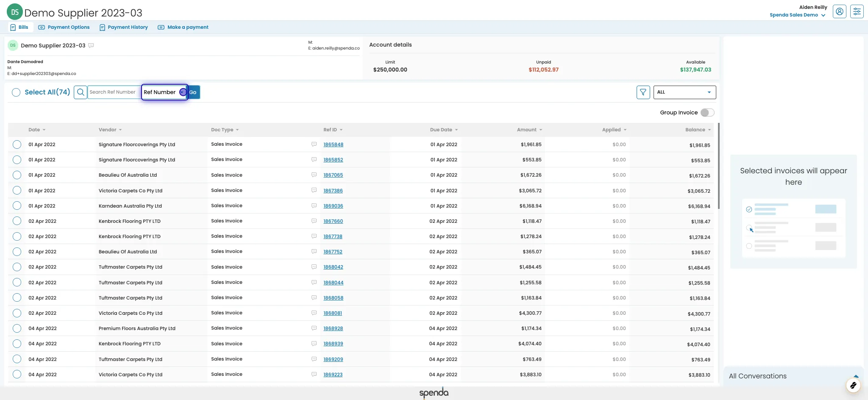The width and height of the screenshot is (868, 400).
Task: Click the Go search button
Action: click(x=193, y=92)
